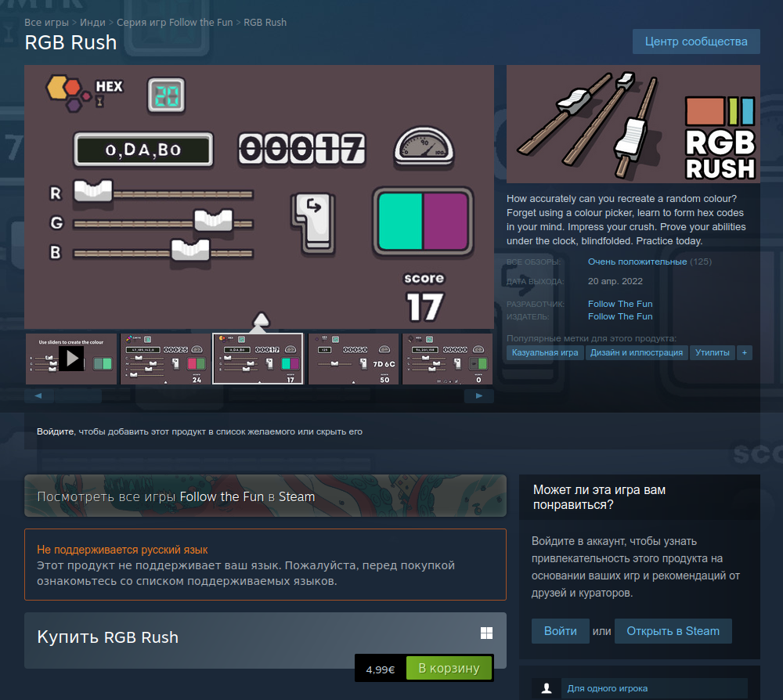This screenshot has width=783, height=700.
Task: Open the Community Hub (Центр сообщества)
Action: click(x=696, y=41)
